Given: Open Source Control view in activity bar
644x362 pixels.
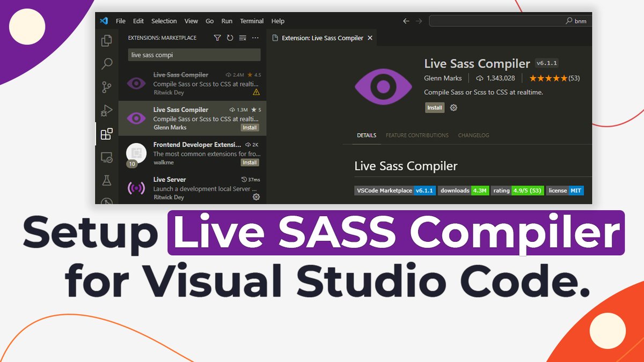Looking at the screenshot, I should tap(107, 87).
